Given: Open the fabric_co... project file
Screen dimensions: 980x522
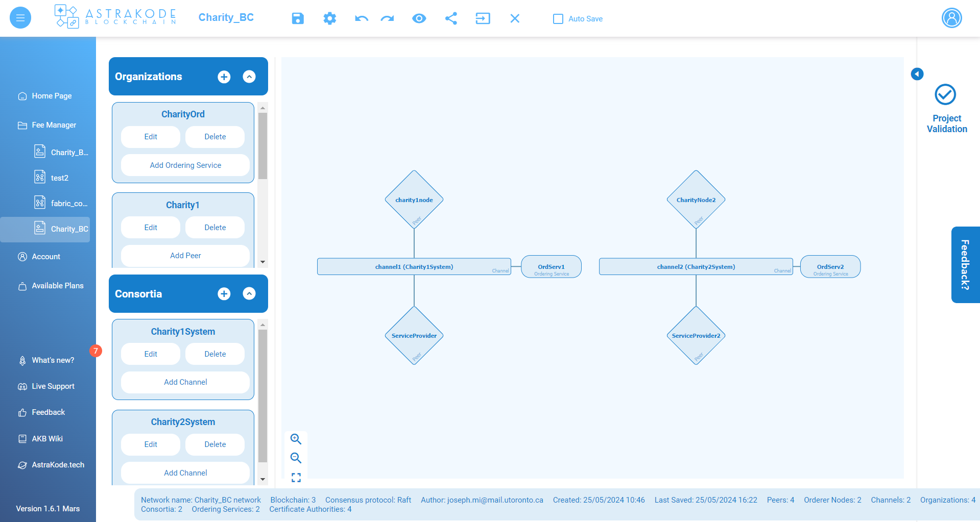Looking at the screenshot, I should click(x=61, y=203).
